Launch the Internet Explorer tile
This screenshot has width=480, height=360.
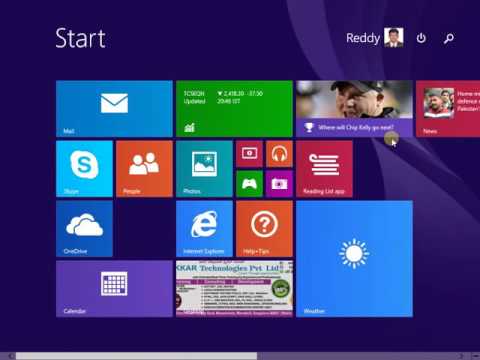(x=204, y=229)
